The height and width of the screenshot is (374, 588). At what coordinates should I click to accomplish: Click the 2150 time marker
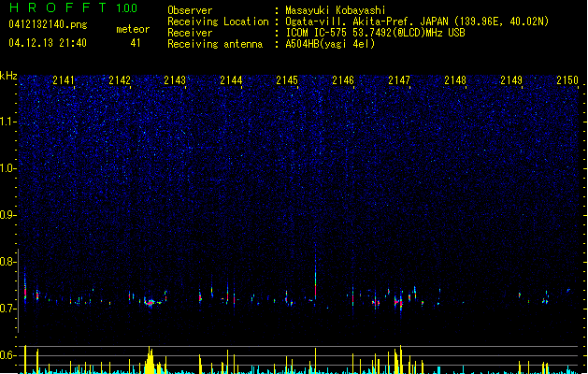click(567, 80)
